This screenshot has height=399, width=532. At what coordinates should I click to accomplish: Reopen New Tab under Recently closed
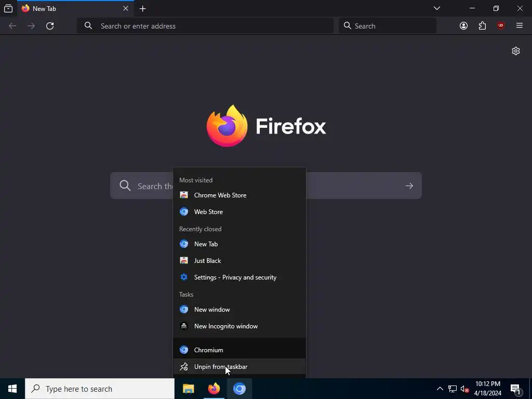tap(239, 244)
